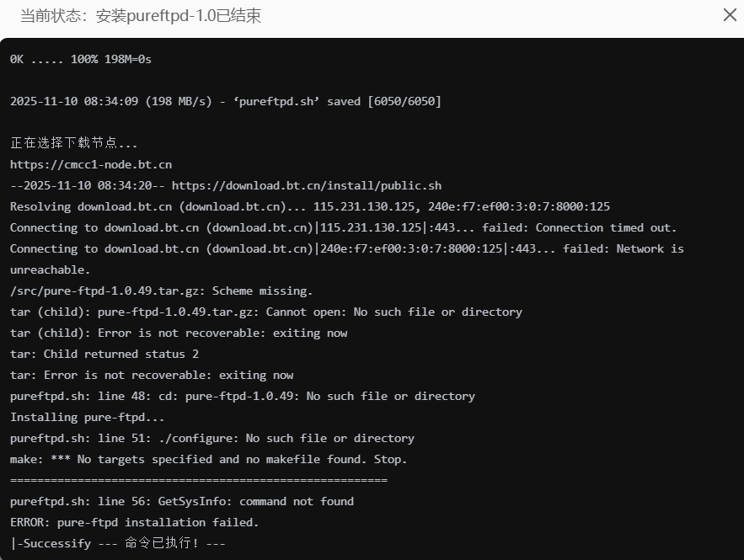Click the download.bt.cn public.sh URL
744x560 pixels.
[x=307, y=185]
